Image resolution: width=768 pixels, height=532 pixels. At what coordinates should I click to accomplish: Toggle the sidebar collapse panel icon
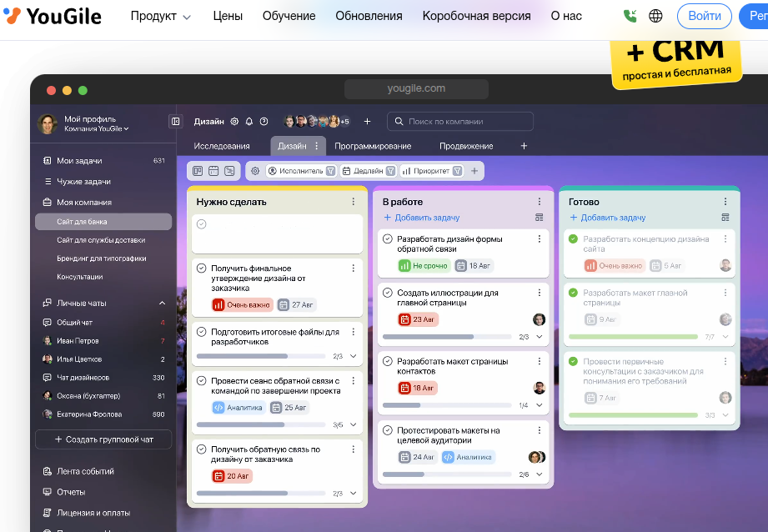click(x=175, y=121)
